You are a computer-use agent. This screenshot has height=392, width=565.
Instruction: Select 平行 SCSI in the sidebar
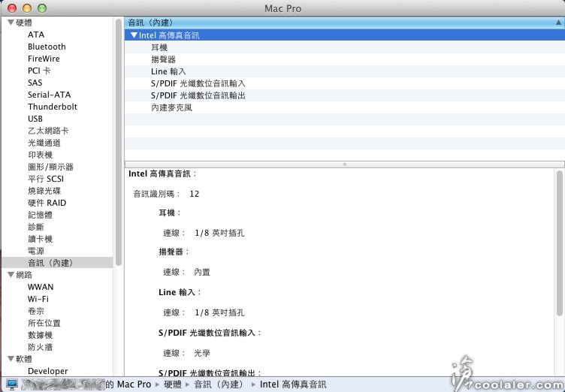[x=46, y=179]
